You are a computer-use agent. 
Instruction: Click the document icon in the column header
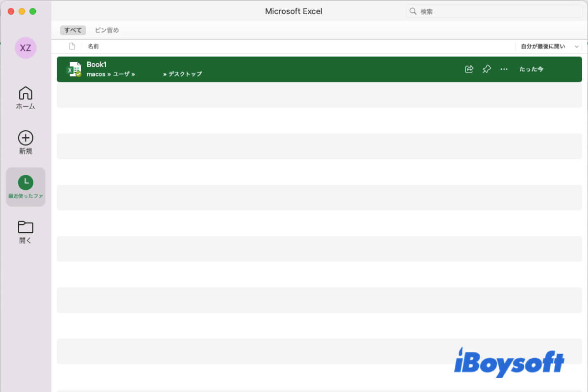pyautogui.click(x=72, y=46)
